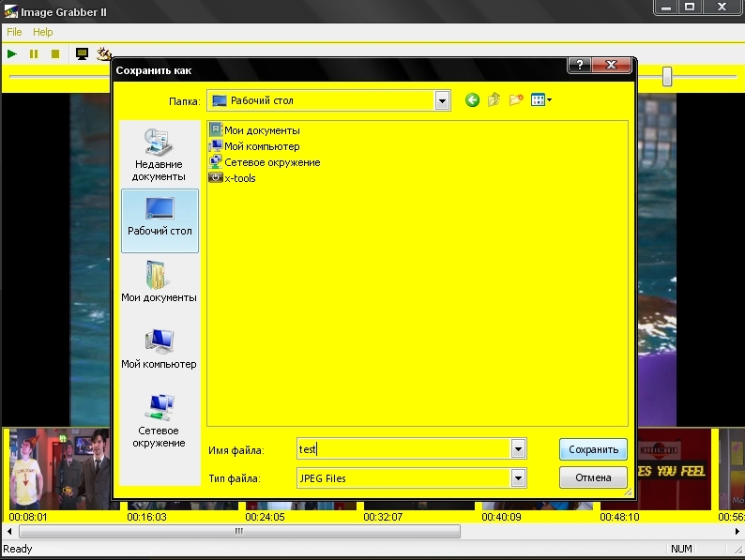
Task: Expand the file name history dropdown
Action: click(x=518, y=449)
